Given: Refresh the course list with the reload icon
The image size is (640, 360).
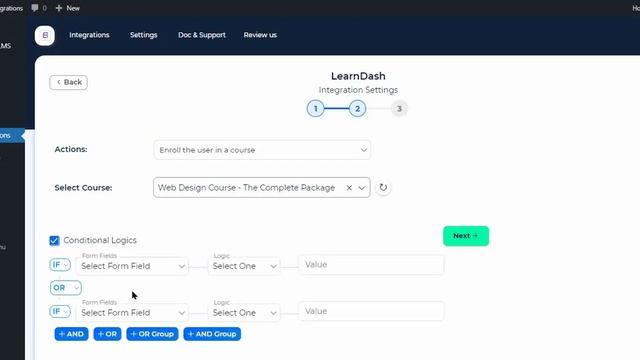Looking at the screenshot, I should pos(383,187).
